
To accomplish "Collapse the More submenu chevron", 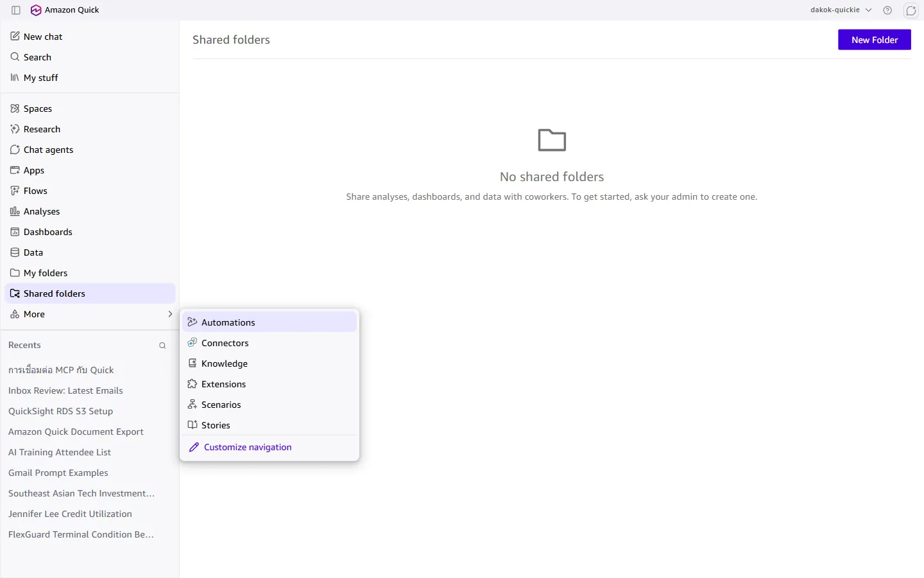I will coord(170,314).
